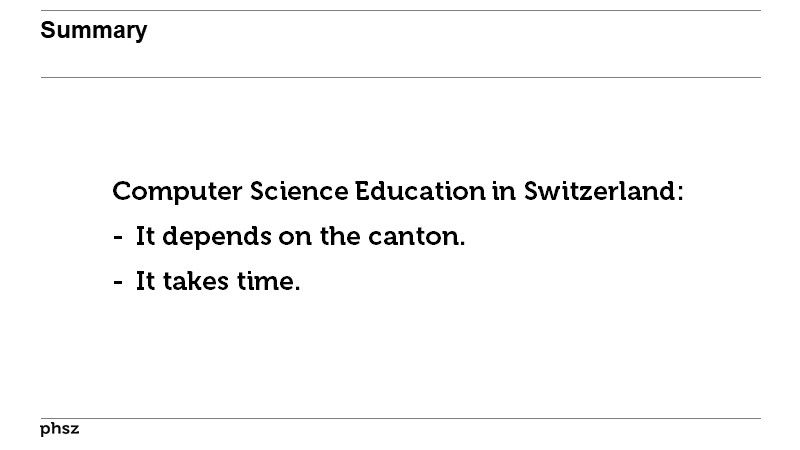Image resolution: width=800 pixels, height=450 pixels.
Task: Click the dash before "It depends"
Action: coord(118,238)
